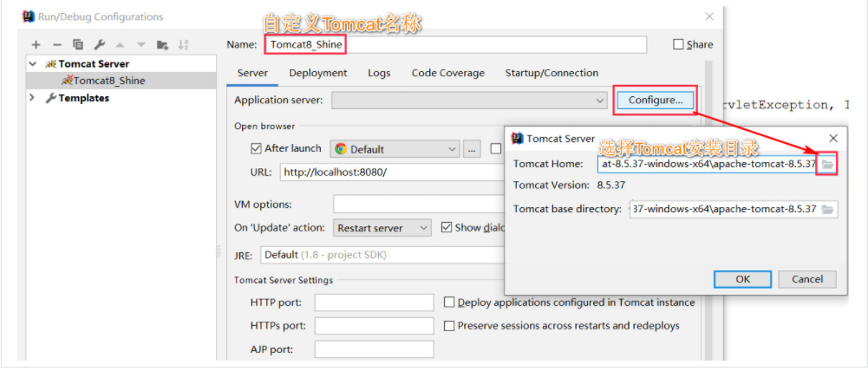Browse folder for Tomcat Home
The height and width of the screenshot is (371, 868).
[x=827, y=165]
